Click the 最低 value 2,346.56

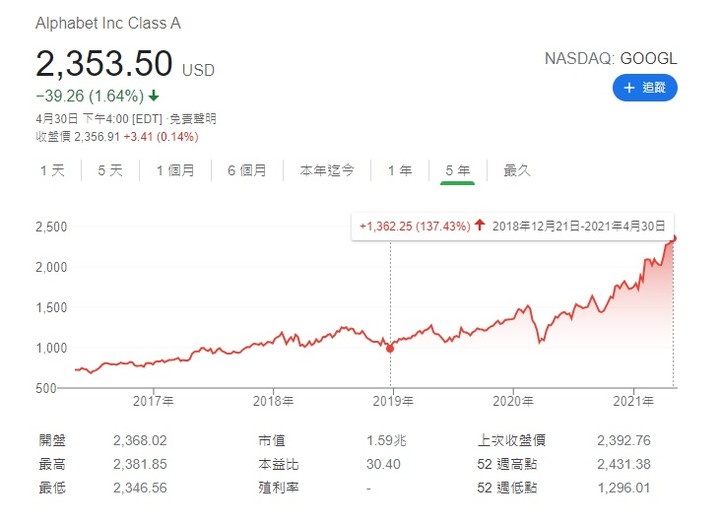140,488
